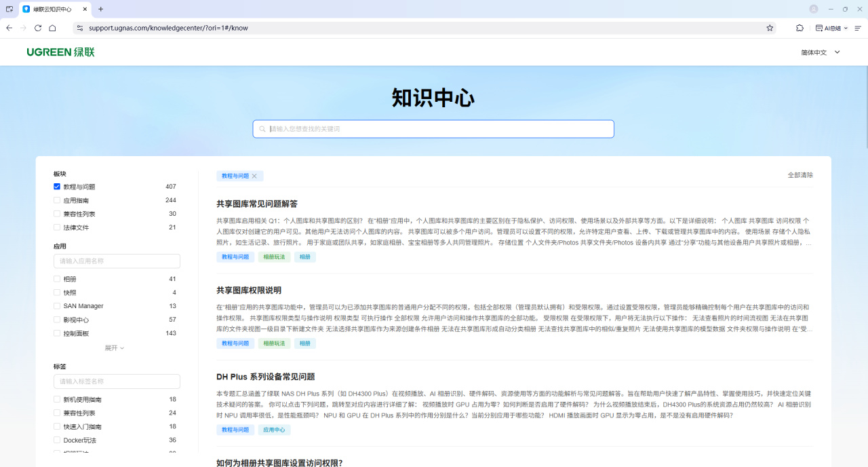868x467 pixels.
Task: Click the magnifier icon in knowledge search
Action: [262, 129]
